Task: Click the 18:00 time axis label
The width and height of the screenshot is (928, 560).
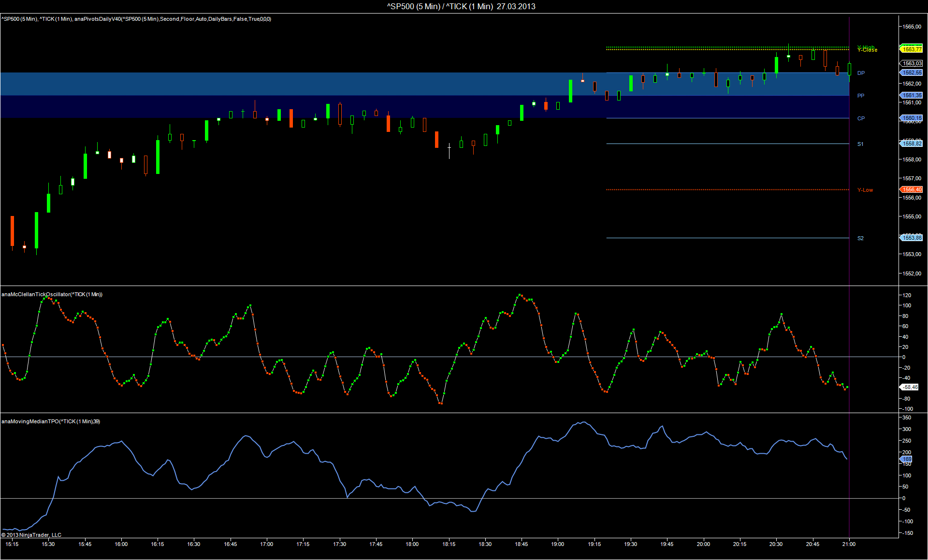Action: coord(412,544)
